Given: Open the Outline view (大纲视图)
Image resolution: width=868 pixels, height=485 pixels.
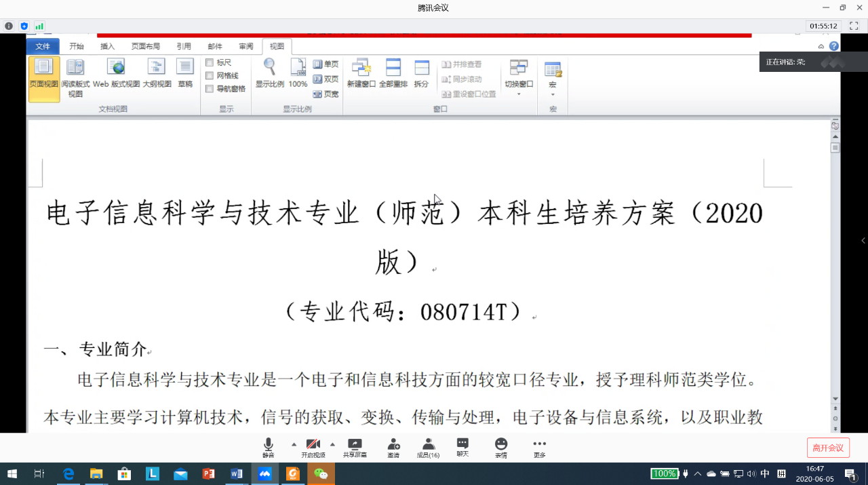Looking at the screenshot, I should point(157,75).
